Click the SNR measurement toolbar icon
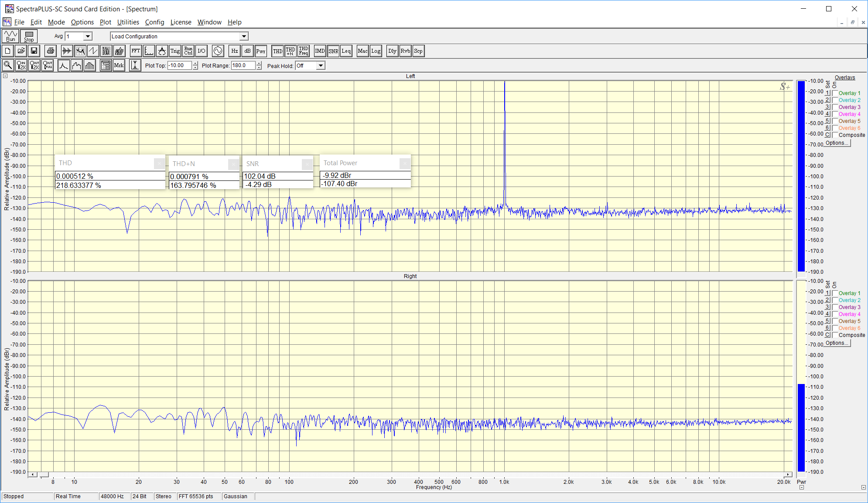Viewport: 868px width, 503px height. [333, 51]
